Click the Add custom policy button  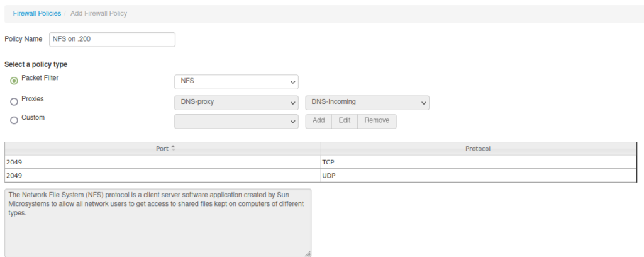point(318,121)
